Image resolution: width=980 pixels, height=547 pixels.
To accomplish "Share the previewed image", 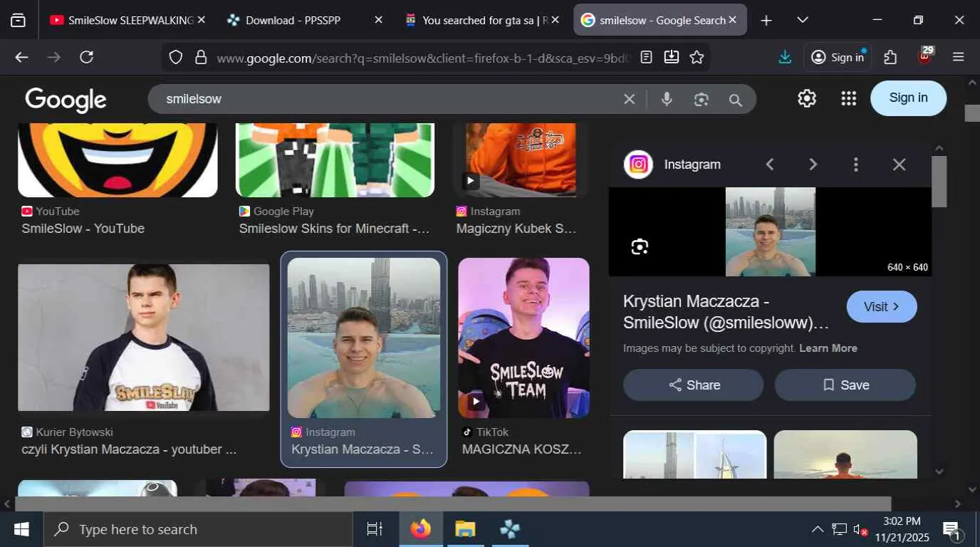I will coord(694,385).
